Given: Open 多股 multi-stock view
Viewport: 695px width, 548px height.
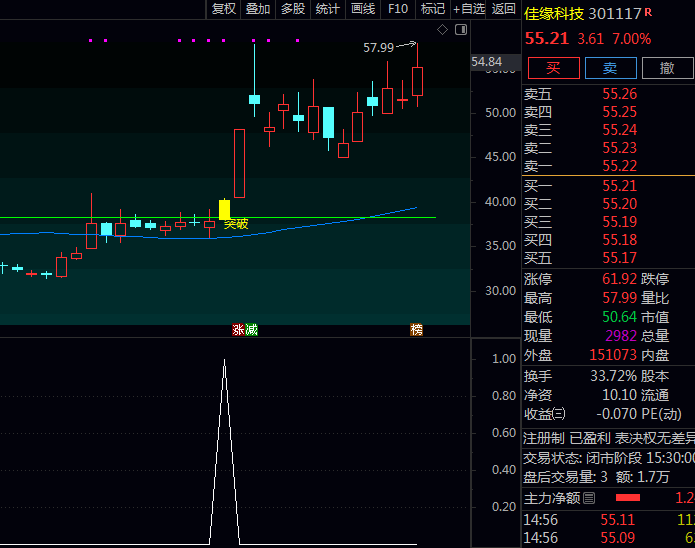Looking at the screenshot, I should coord(292,9).
